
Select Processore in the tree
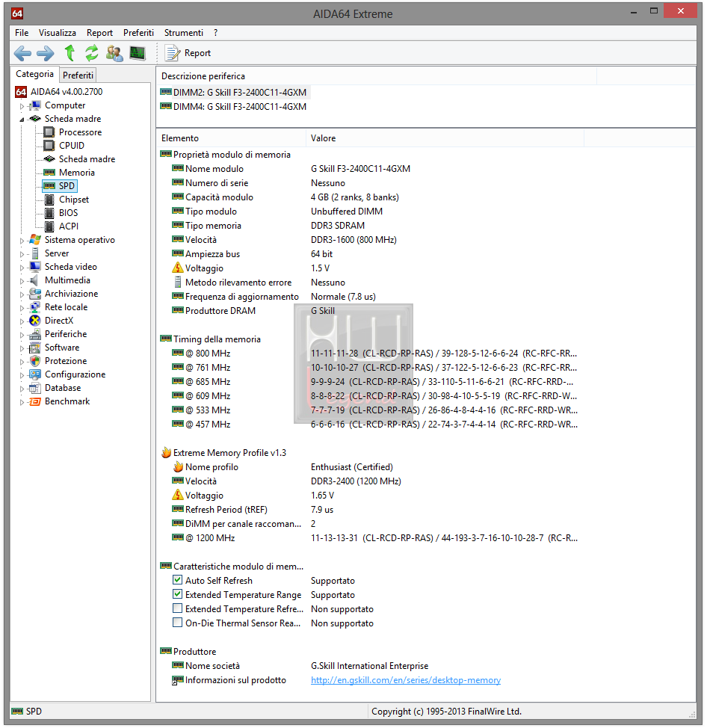coord(80,132)
